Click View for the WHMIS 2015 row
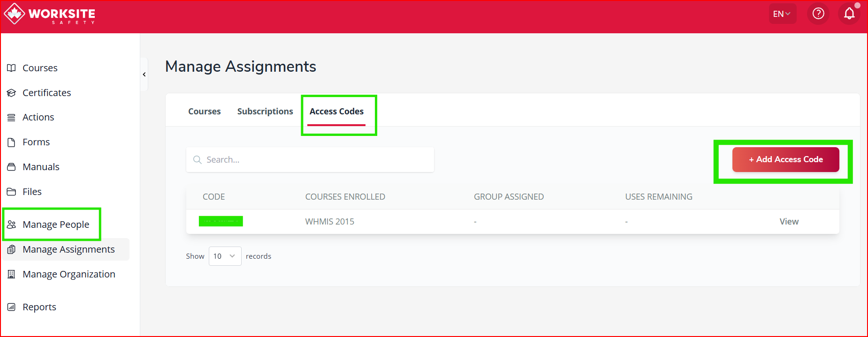 coord(789,222)
